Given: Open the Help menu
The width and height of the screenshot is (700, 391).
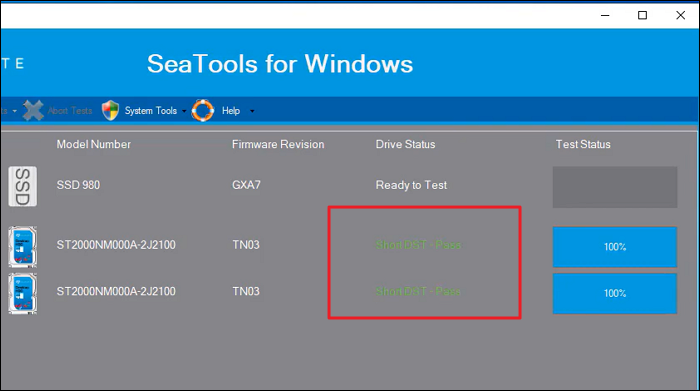Looking at the screenshot, I should [x=231, y=111].
